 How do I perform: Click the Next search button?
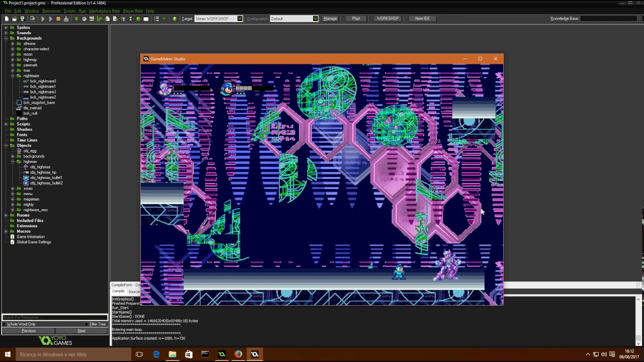(82, 331)
